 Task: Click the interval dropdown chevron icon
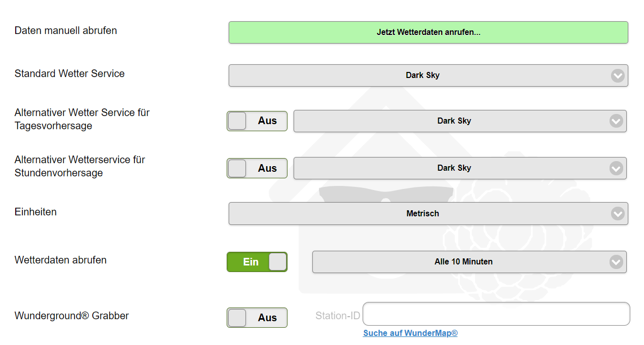616,262
